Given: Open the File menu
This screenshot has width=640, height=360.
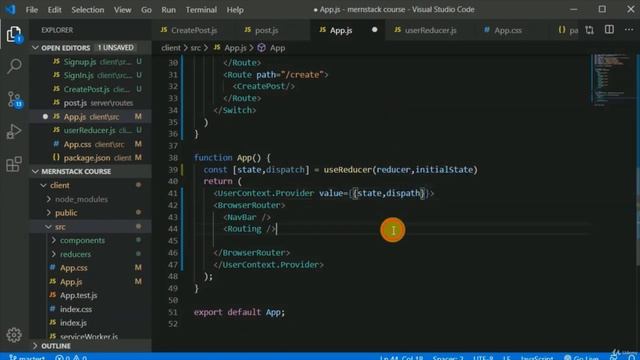Looking at the screenshot, I should (31, 9).
